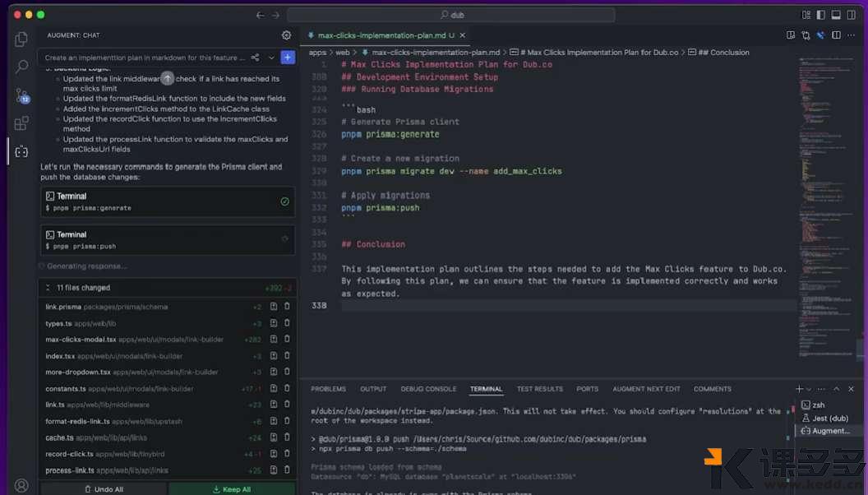Close the max-clicks-implementation-plan.md tab
Viewport: 868px width, 495px height.
(462, 35)
